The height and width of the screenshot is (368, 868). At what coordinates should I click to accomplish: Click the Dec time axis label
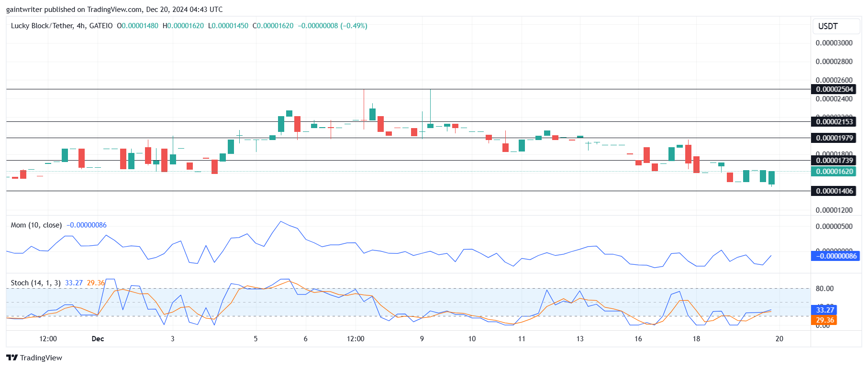click(x=98, y=339)
